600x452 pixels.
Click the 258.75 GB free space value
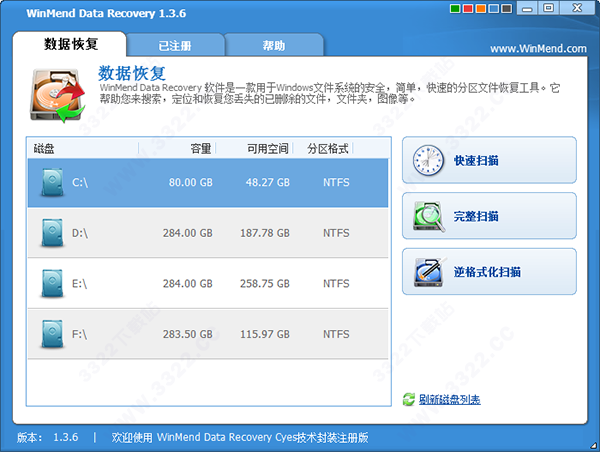point(265,284)
